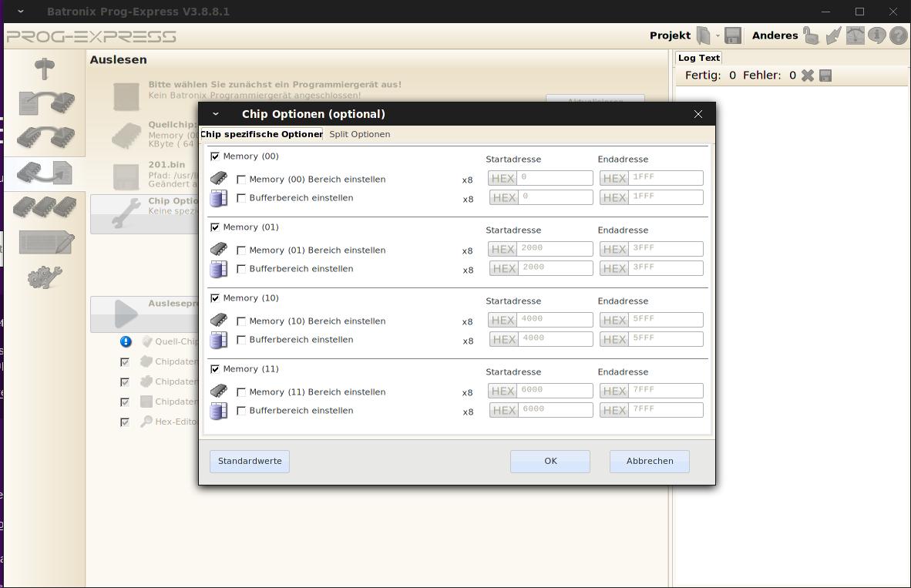The height and width of the screenshot is (588, 911).
Task: Enable Bufferbereich einstellen under Memory (00)
Action: (x=241, y=198)
